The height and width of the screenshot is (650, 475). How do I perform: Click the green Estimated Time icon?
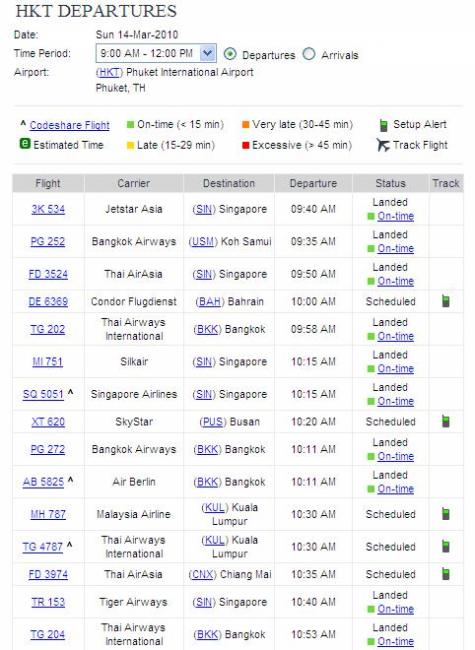click(x=25, y=144)
